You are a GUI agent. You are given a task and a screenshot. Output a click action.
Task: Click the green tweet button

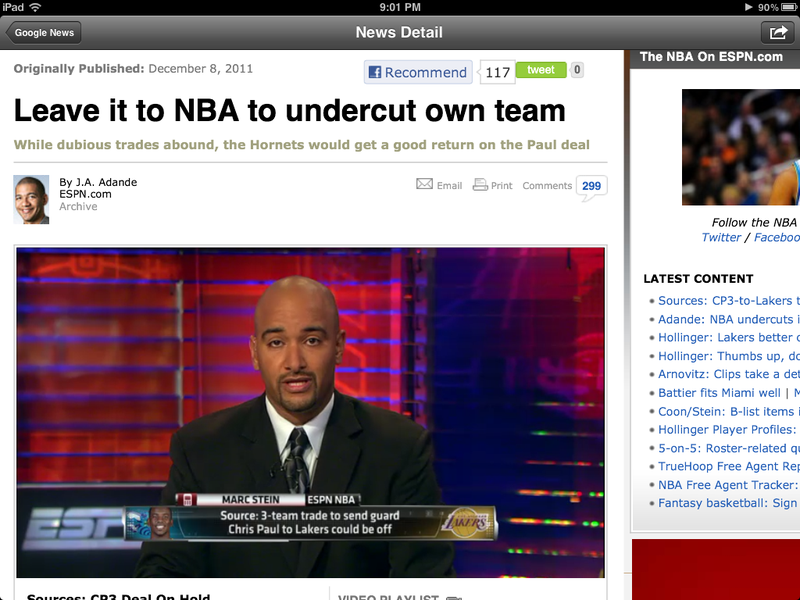pyautogui.click(x=541, y=70)
